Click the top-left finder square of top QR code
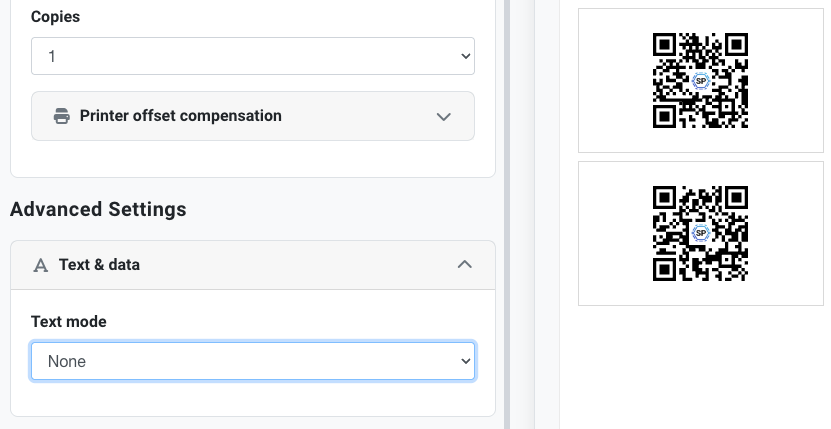831x429 pixels. pyautogui.click(x=664, y=45)
